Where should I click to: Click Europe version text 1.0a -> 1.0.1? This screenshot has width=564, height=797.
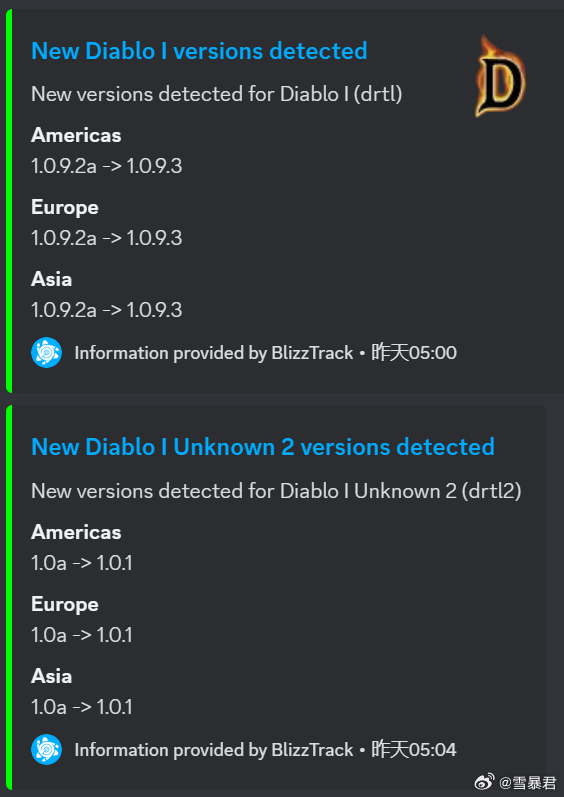click(82, 635)
